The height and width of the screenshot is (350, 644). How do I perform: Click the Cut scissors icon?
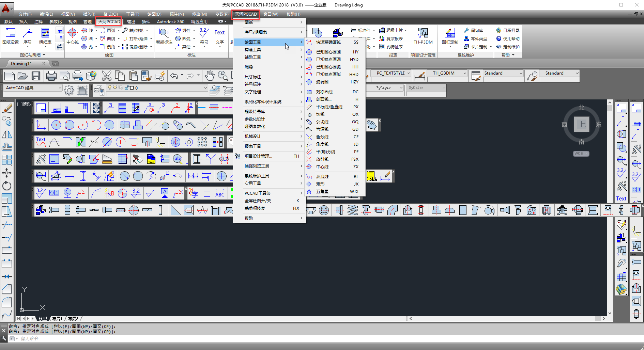tap(107, 76)
